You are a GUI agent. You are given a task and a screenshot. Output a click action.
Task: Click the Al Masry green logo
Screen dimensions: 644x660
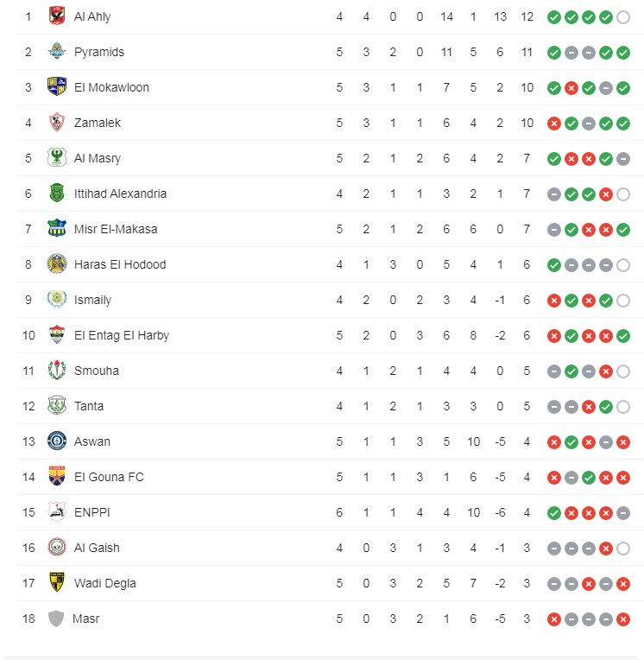tap(57, 158)
